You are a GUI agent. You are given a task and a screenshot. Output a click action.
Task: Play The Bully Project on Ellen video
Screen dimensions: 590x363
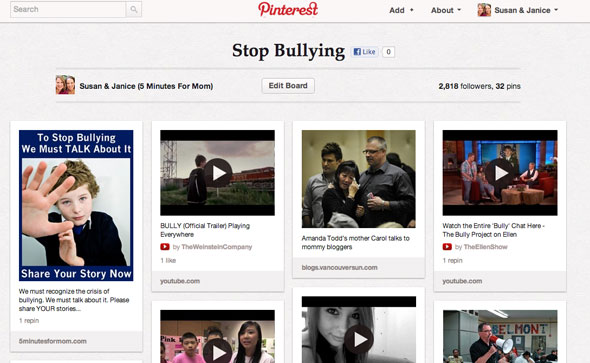500,173
